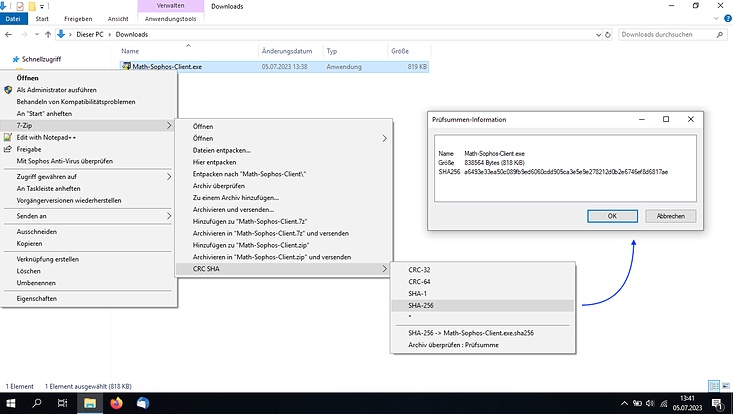Open quick access toolbar customize dropdown
The width and height of the screenshot is (733, 414).
point(42,7)
